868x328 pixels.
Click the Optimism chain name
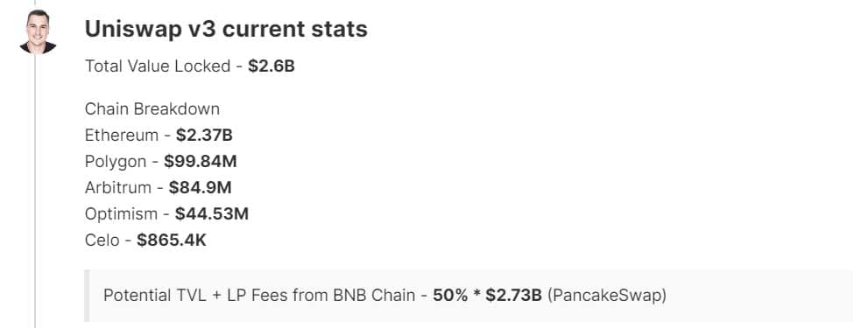pos(121,213)
